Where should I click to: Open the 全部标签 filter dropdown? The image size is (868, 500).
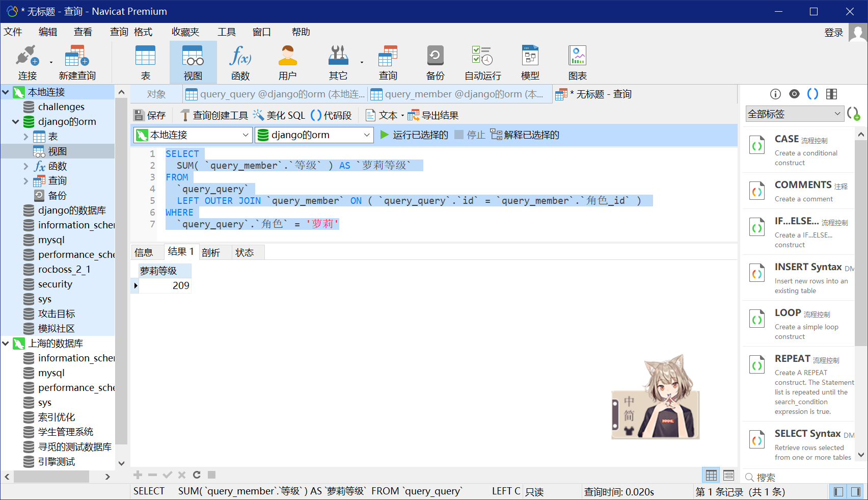(x=794, y=113)
